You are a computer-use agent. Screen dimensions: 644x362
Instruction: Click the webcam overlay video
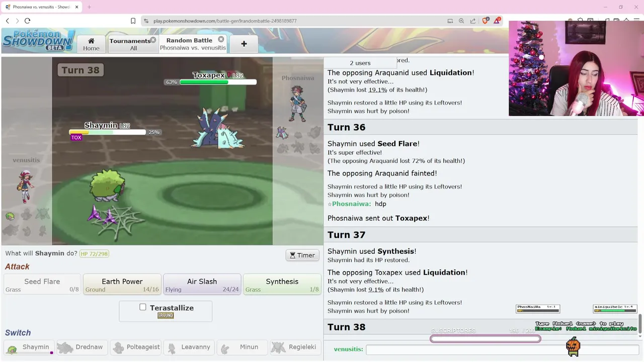click(x=576, y=68)
